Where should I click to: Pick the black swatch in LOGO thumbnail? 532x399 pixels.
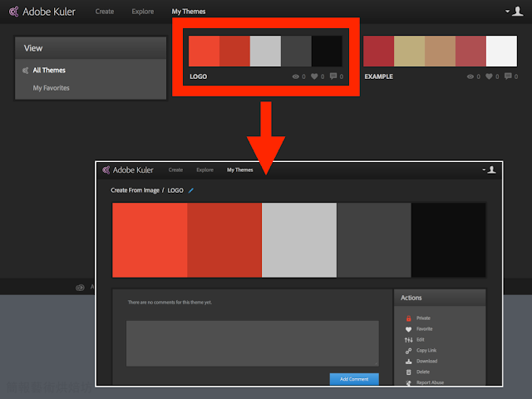click(327, 52)
